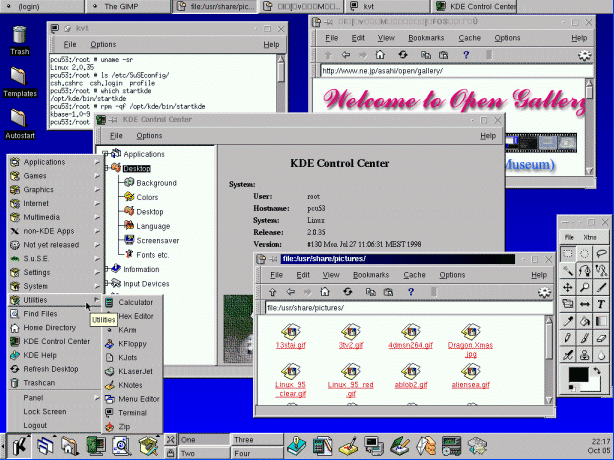The image size is (614, 460).
Task: Open Calculator from Utilities submenu
Action: [132, 302]
